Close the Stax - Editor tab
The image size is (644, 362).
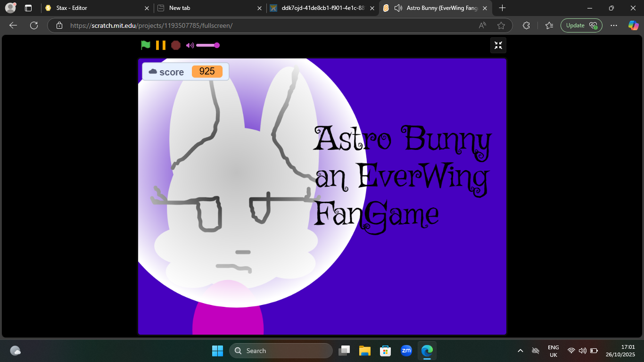[147, 8]
